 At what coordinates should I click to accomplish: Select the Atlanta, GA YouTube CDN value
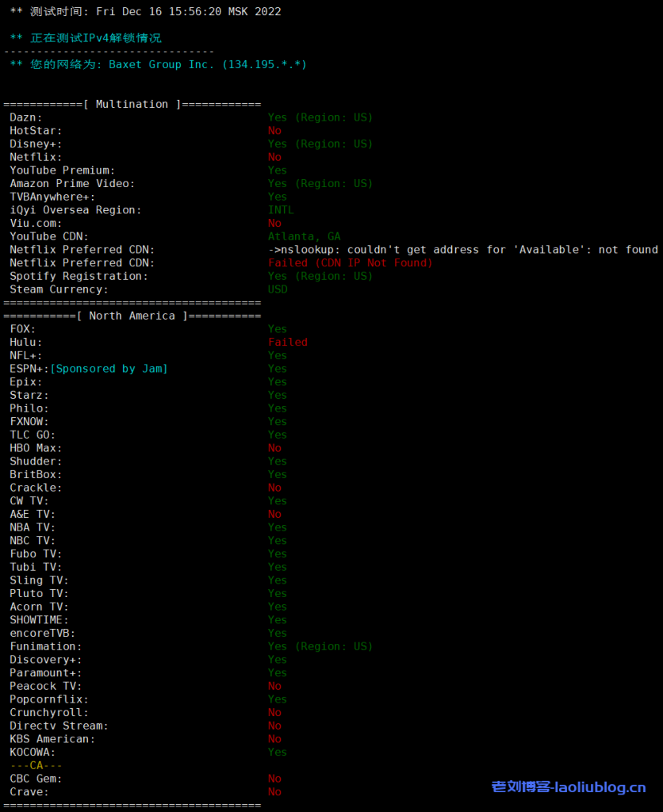pos(304,236)
